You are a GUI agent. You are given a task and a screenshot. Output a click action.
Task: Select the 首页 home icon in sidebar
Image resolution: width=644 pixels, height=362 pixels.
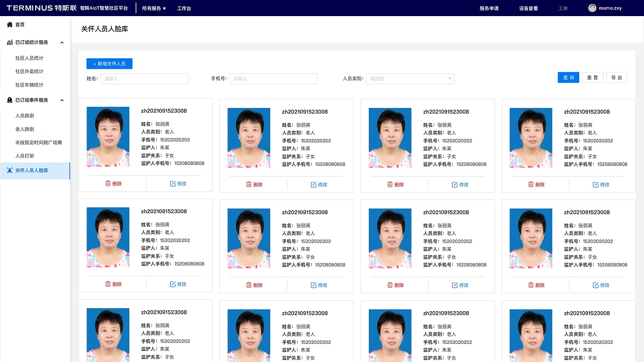coord(9,24)
